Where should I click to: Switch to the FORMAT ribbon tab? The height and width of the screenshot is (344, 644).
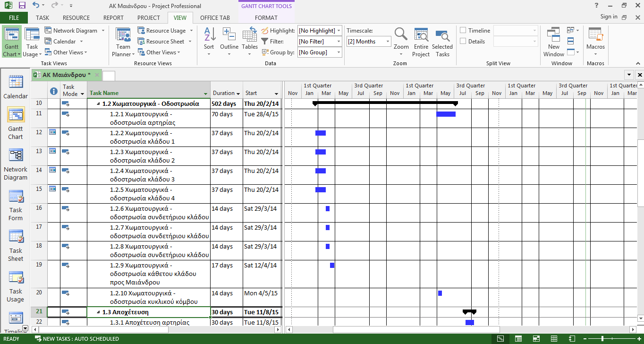(x=266, y=17)
